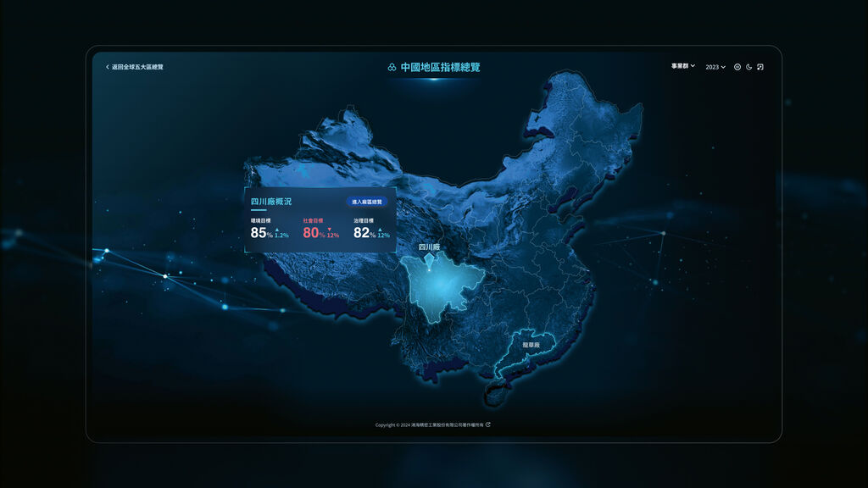The image size is (868, 488).
Task: Click the 返回全球五大區總覽 link
Action: click(x=137, y=67)
